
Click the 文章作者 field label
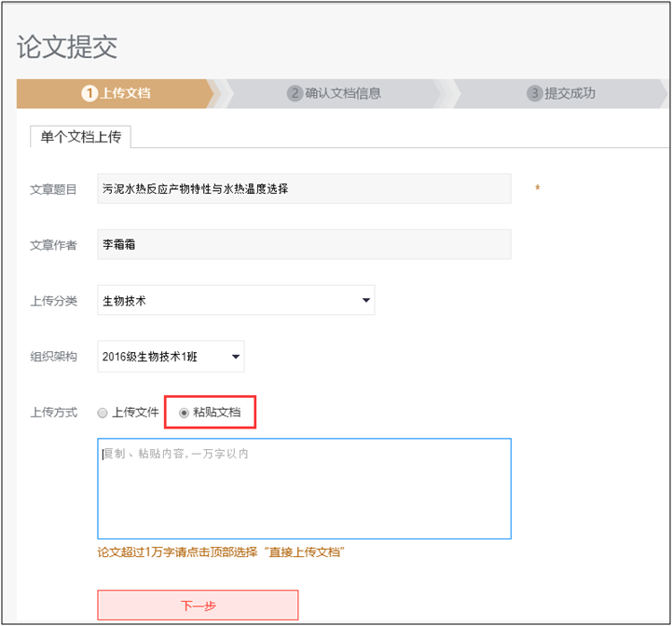click(x=53, y=245)
